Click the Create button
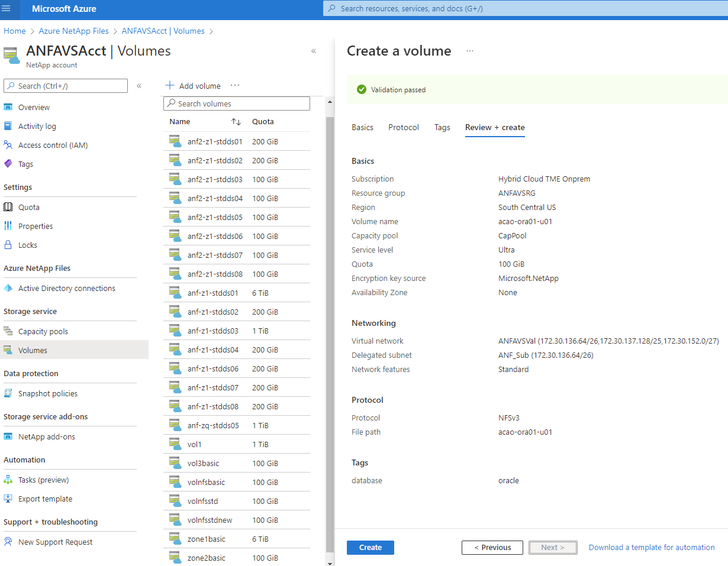The width and height of the screenshot is (728, 566). [x=370, y=548]
